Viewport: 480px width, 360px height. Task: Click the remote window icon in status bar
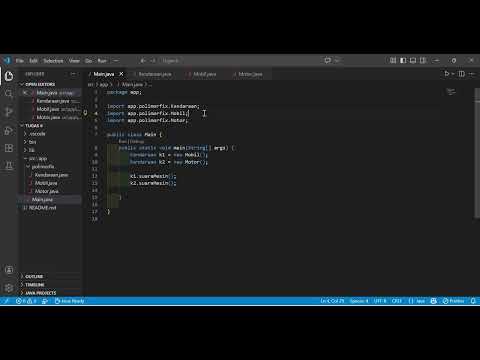6,301
